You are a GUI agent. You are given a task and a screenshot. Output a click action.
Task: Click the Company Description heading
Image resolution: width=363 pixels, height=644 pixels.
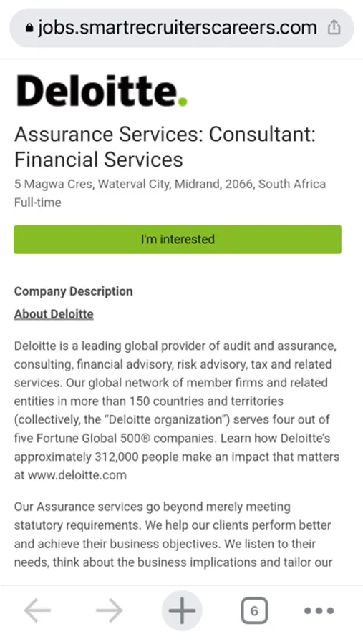[x=73, y=291]
